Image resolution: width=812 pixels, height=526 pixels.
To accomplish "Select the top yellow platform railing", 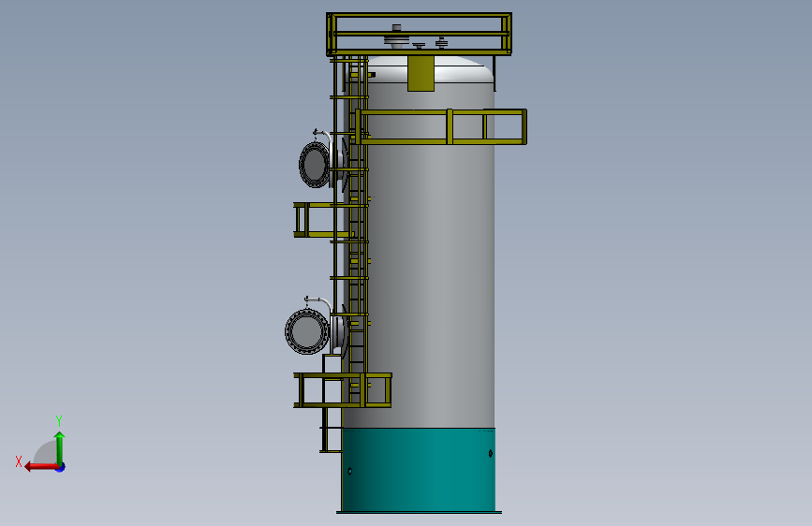I will (x=419, y=35).
